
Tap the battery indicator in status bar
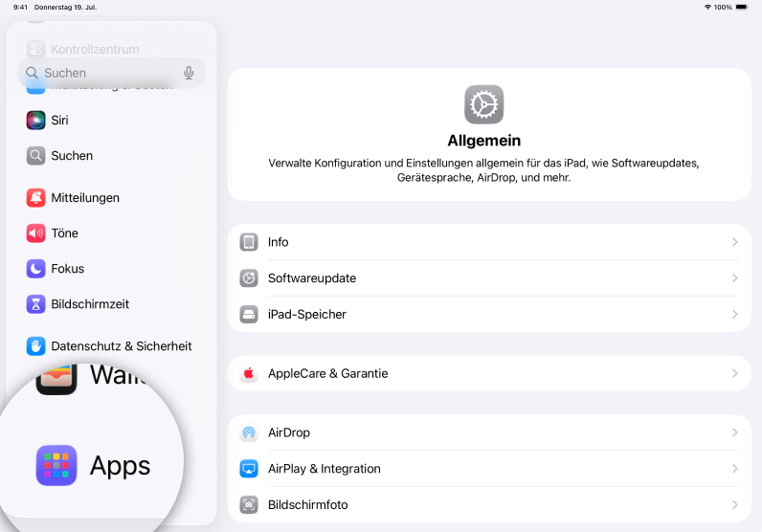click(742, 7)
